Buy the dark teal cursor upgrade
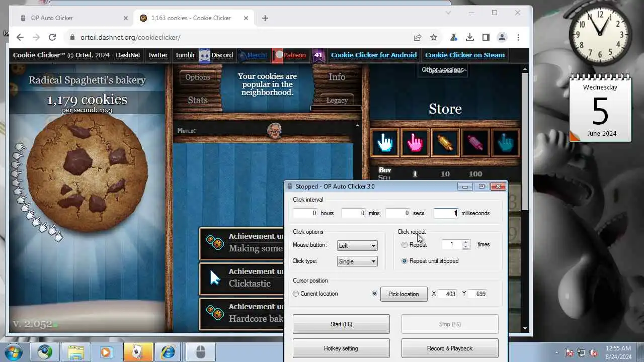Image resolution: width=644 pixels, height=362 pixels. coord(505,143)
